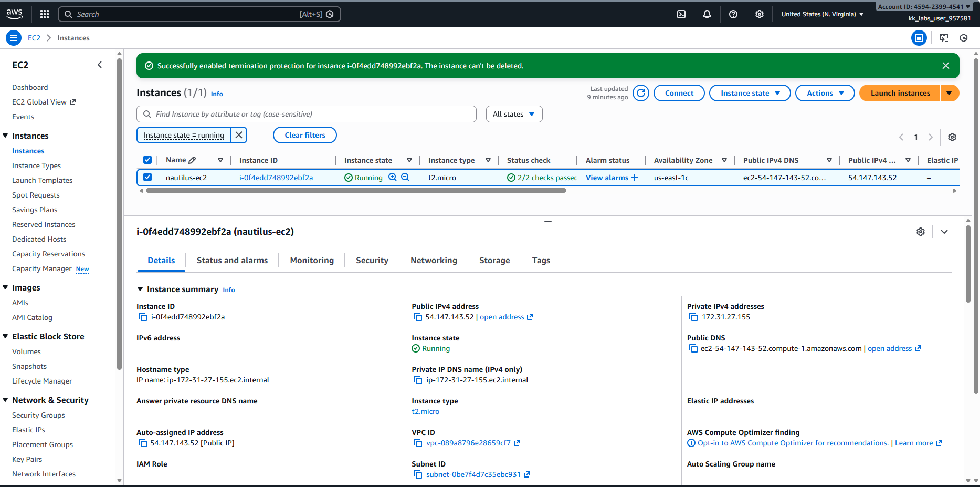Viewport: 980px width, 487px height.
Task: Copy the Public IPv4 address
Action: point(418,317)
